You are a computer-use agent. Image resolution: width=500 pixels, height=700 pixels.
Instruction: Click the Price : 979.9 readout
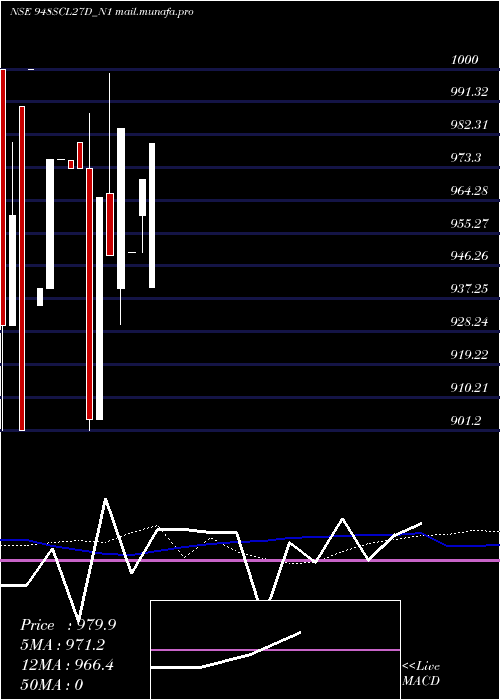68,625
